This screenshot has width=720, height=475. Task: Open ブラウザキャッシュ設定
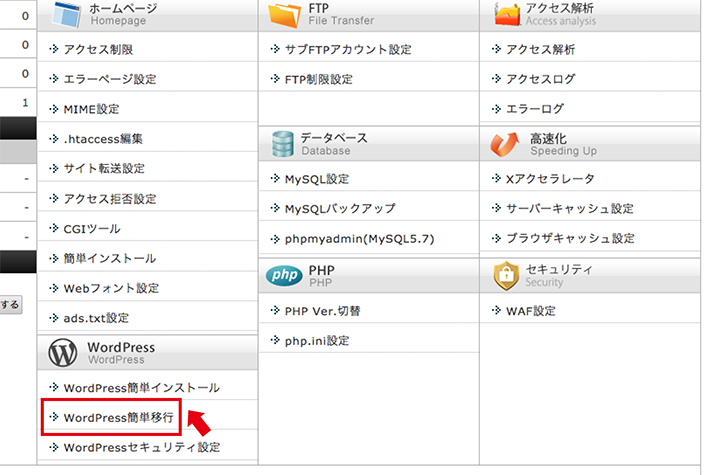(570, 238)
